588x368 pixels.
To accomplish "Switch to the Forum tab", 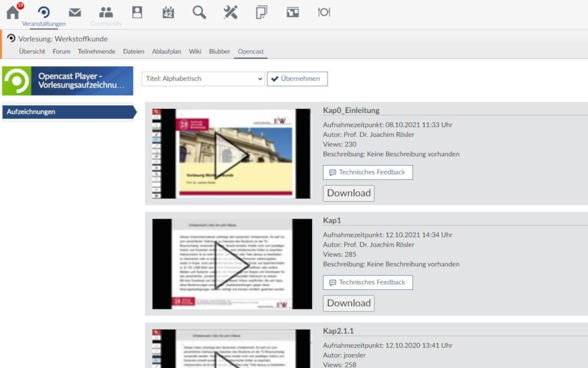I will pyautogui.click(x=62, y=52).
